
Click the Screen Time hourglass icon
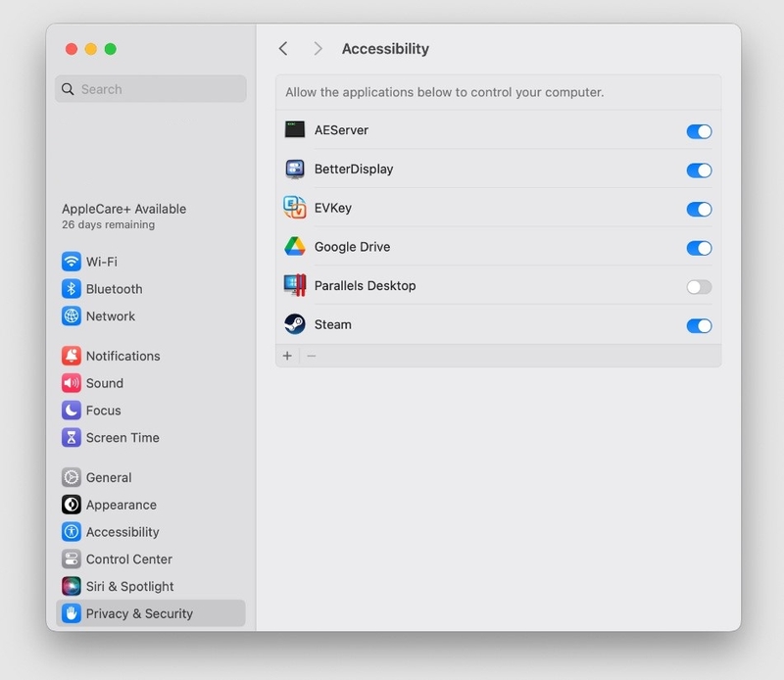tap(71, 438)
